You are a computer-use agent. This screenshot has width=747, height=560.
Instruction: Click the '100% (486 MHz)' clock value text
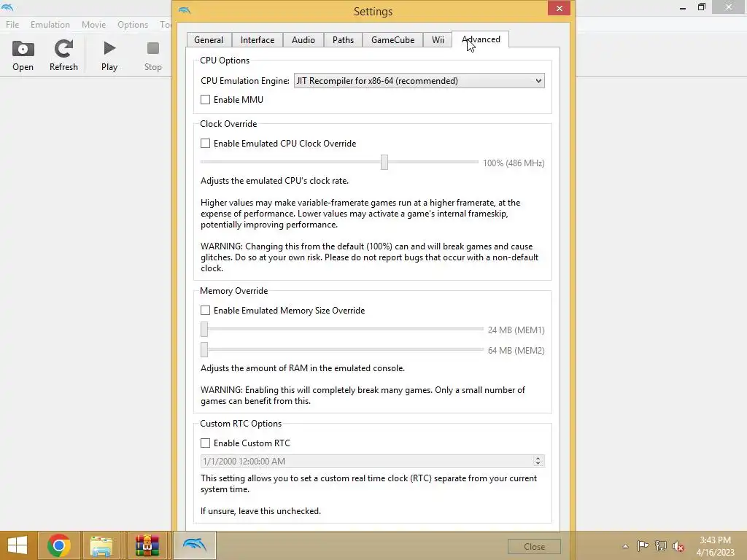coord(514,163)
